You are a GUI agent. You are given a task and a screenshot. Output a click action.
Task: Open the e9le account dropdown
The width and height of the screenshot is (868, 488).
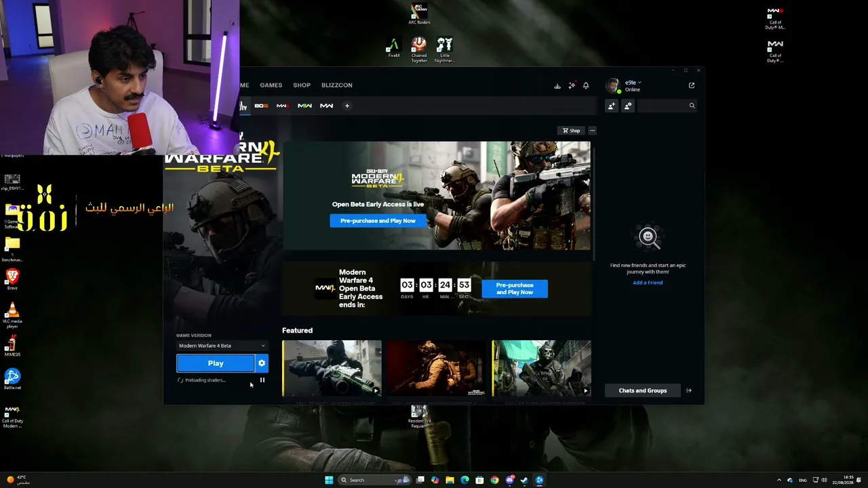[633, 83]
